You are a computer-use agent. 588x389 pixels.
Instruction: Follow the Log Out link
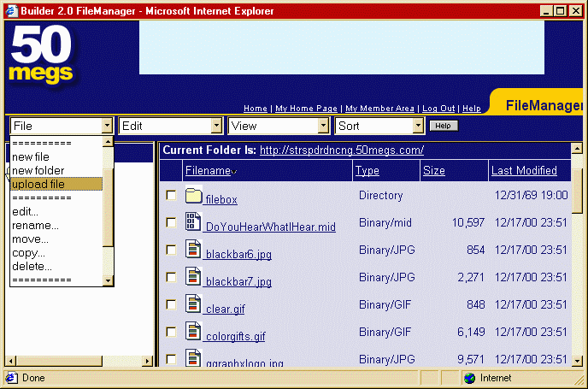pos(439,109)
